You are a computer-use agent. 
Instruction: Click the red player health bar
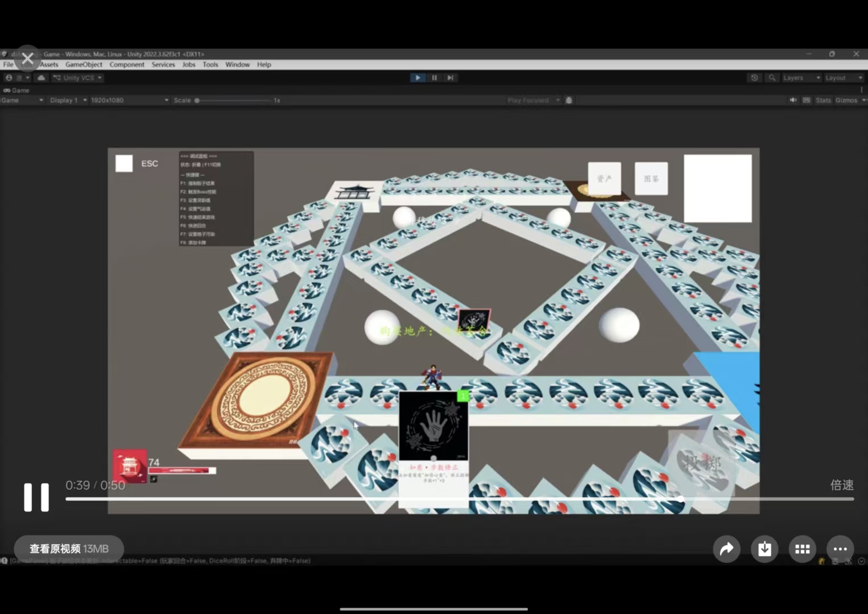(x=182, y=471)
